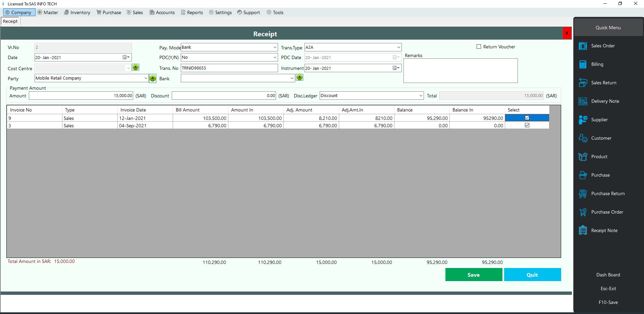Click the Billing calculator icon
Image resolution: width=644 pixels, height=314 pixels.
583,64
